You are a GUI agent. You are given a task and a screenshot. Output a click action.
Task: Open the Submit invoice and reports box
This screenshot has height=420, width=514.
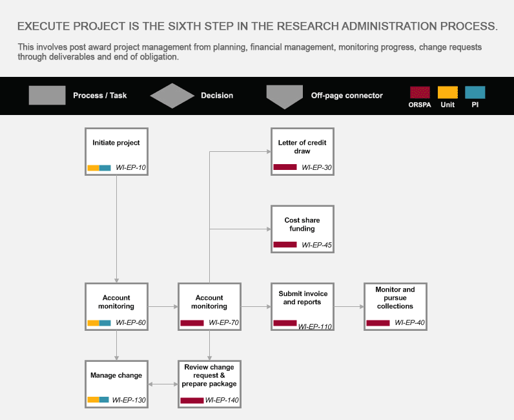[302, 306]
